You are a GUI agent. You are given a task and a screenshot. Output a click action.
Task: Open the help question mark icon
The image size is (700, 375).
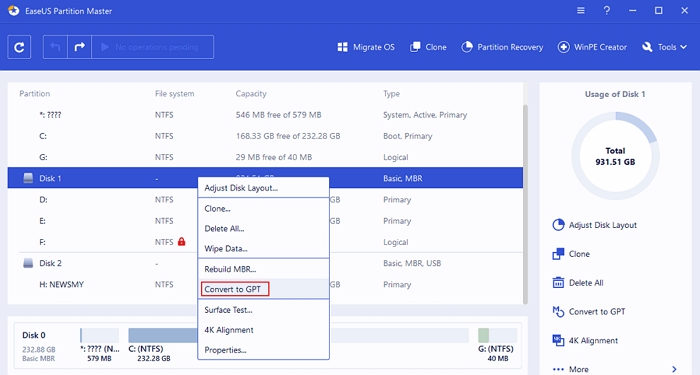(x=606, y=10)
